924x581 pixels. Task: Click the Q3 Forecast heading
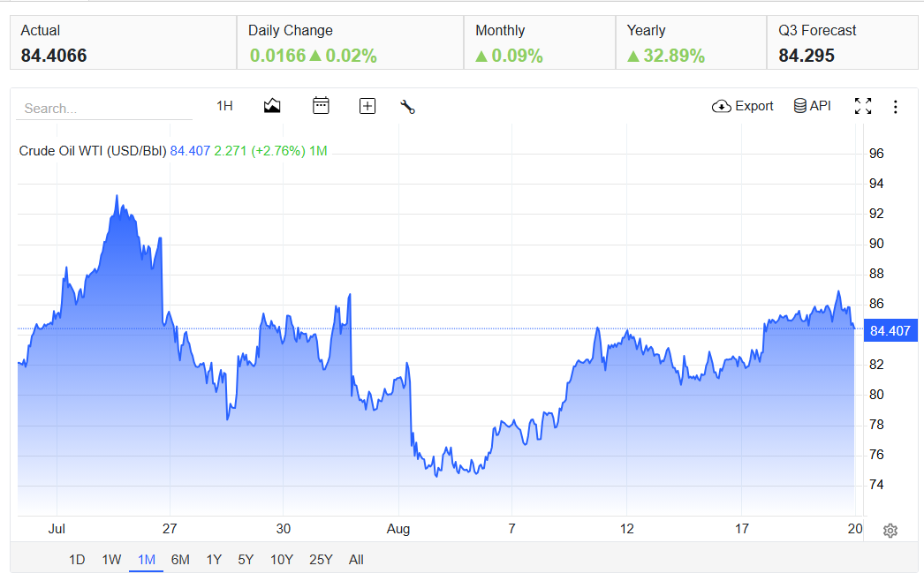817,31
